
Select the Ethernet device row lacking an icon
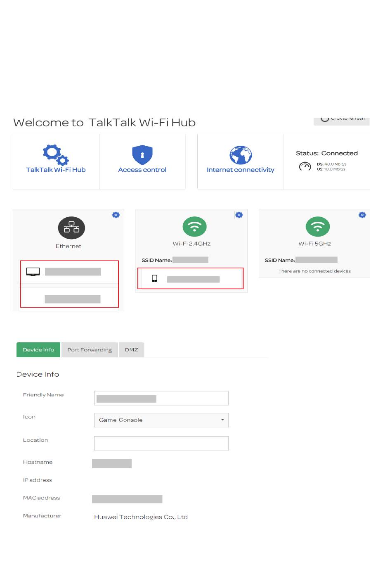point(69,298)
